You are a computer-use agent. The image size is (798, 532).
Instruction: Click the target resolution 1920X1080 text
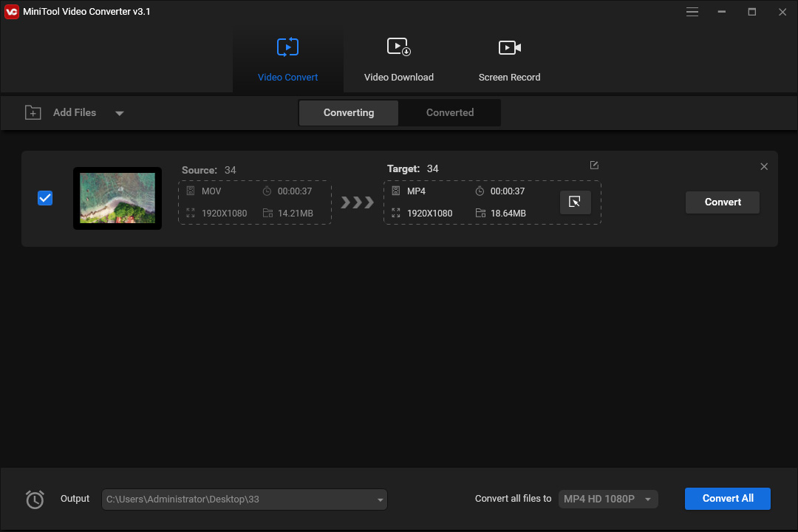tap(429, 214)
